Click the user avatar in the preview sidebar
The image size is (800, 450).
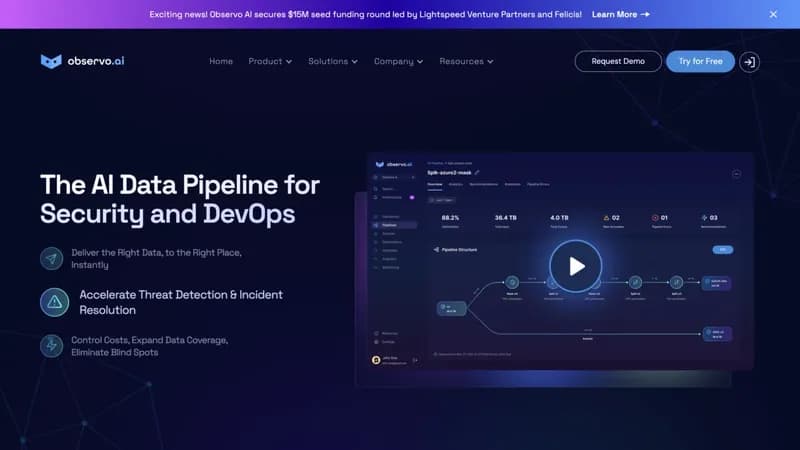pos(376,360)
